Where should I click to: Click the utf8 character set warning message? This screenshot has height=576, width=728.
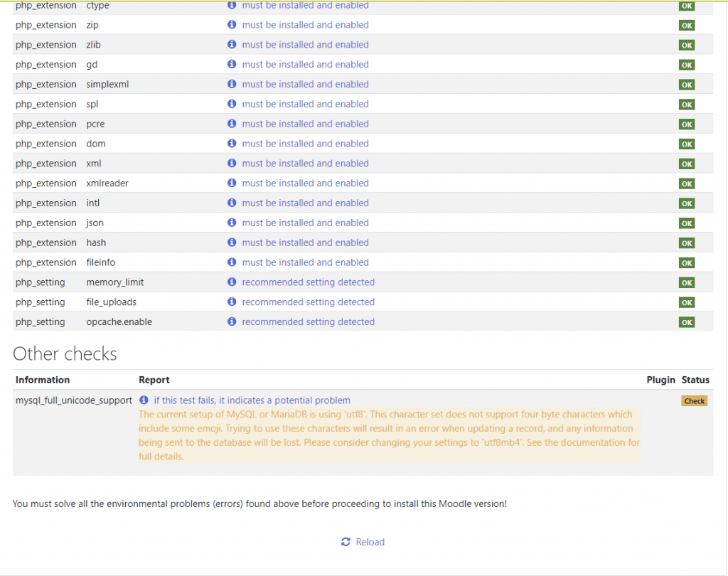click(x=389, y=435)
